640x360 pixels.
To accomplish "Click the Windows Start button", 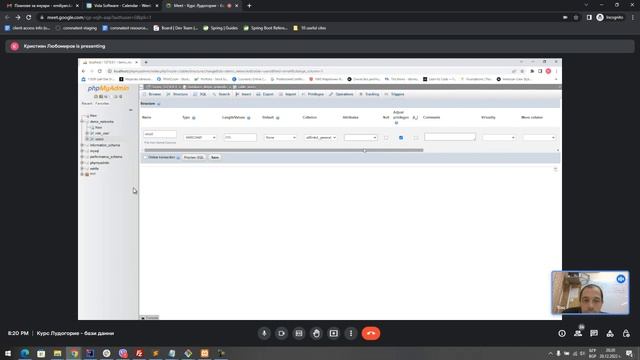I will [8, 353].
